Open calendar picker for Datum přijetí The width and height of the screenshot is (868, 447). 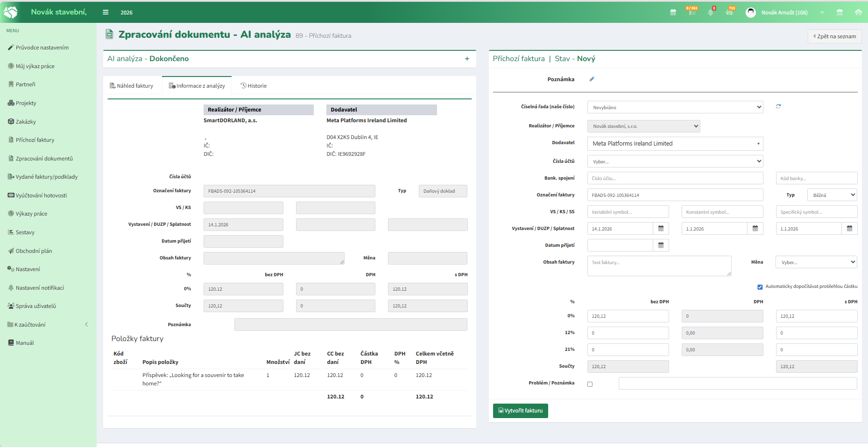point(661,245)
